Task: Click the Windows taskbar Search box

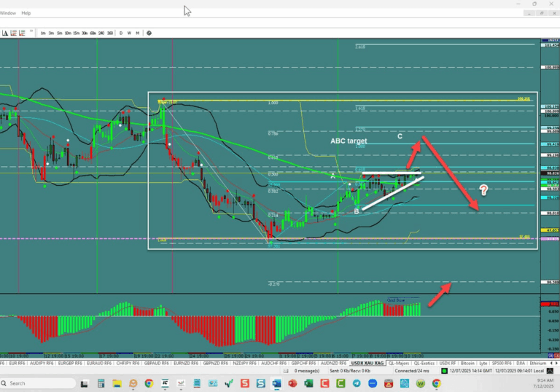Action: pos(38,383)
